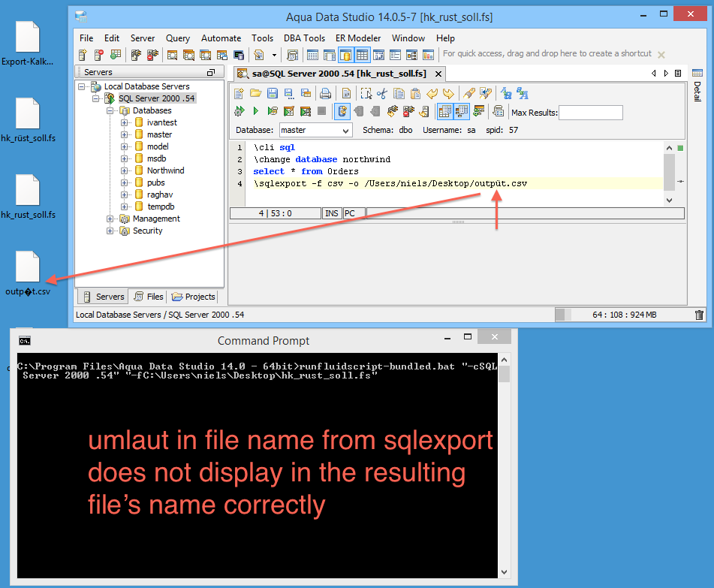Click the Reconnect plug icon in query toolbar
Image resolution: width=714 pixels, height=588 pixels.
point(392,110)
